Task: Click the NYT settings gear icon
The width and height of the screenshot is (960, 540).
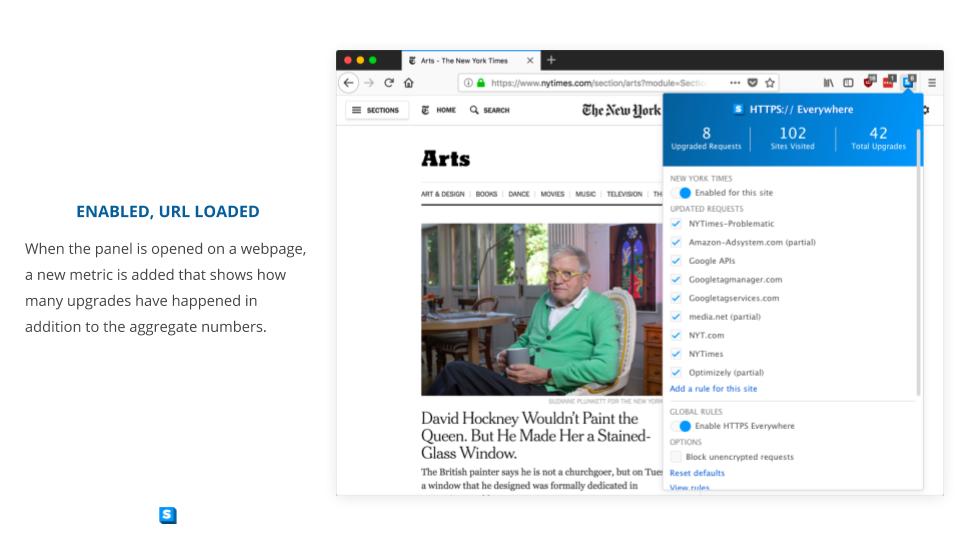Action: point(926,110)
